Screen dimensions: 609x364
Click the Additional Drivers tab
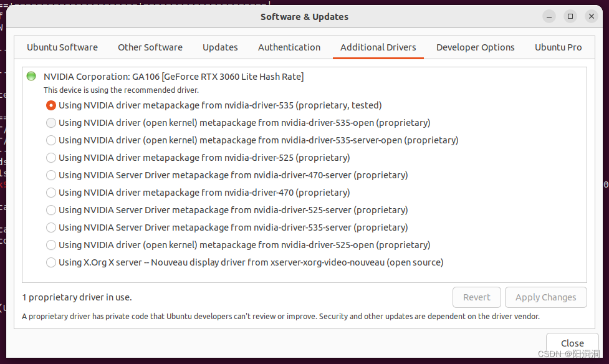click(378, 47)
